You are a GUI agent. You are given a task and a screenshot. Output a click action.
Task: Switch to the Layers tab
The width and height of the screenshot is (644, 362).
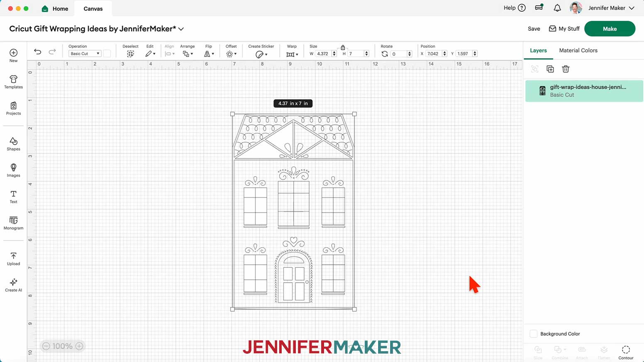click(538, 50)
